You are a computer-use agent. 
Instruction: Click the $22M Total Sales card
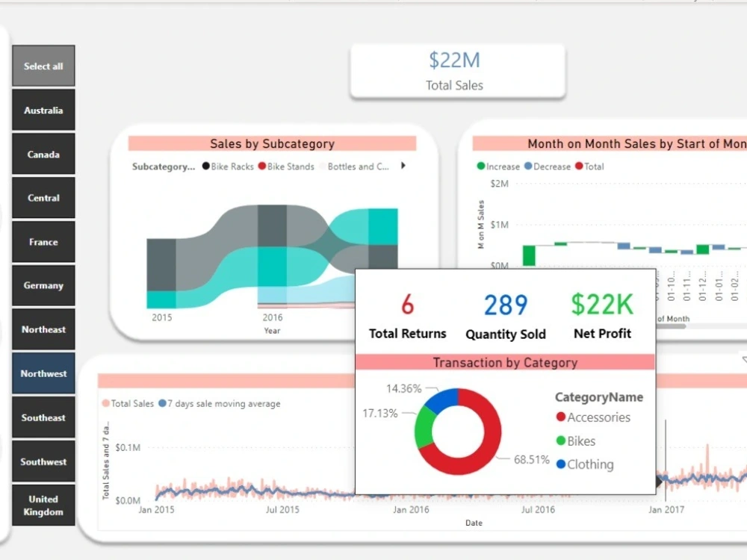pos(456,71)
